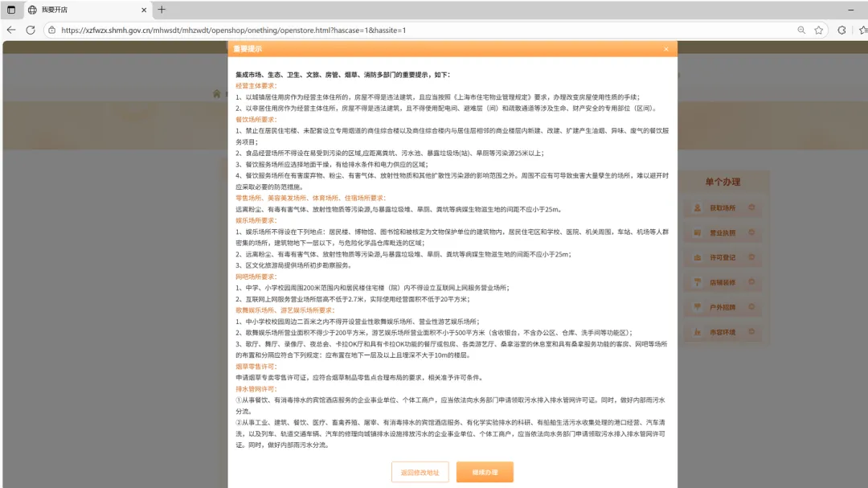Open a new browser tab
Image resolution: width=868 pixels, height=488 pixels.
[162, 10]
